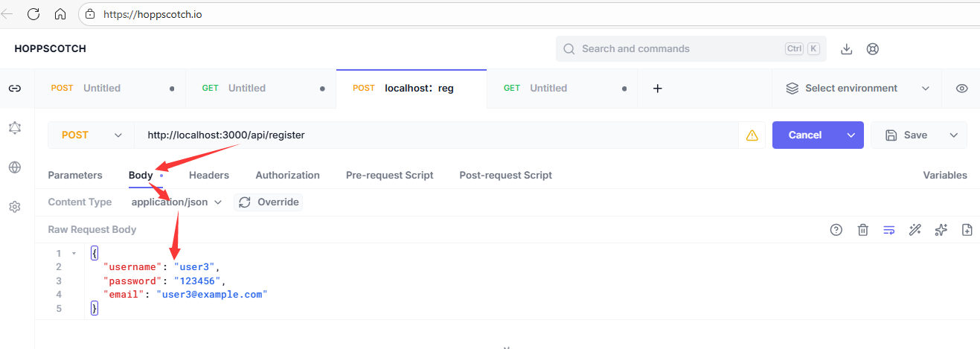Click the Save disk icon

[x=891, y=135]
